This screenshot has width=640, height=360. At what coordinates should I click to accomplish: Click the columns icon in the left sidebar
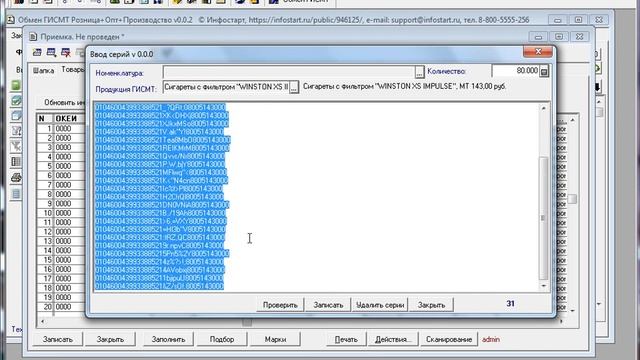tap(16, 162)
